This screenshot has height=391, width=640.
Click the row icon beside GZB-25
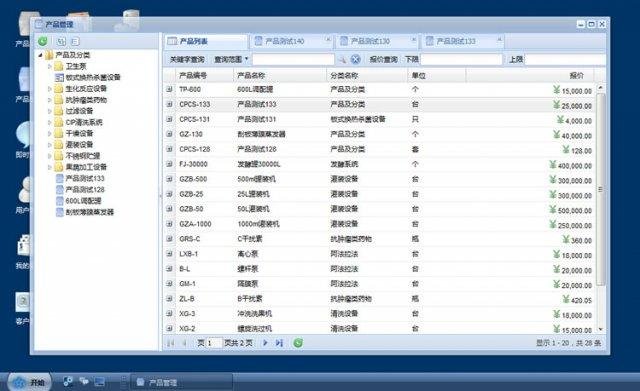coord(169,194)
